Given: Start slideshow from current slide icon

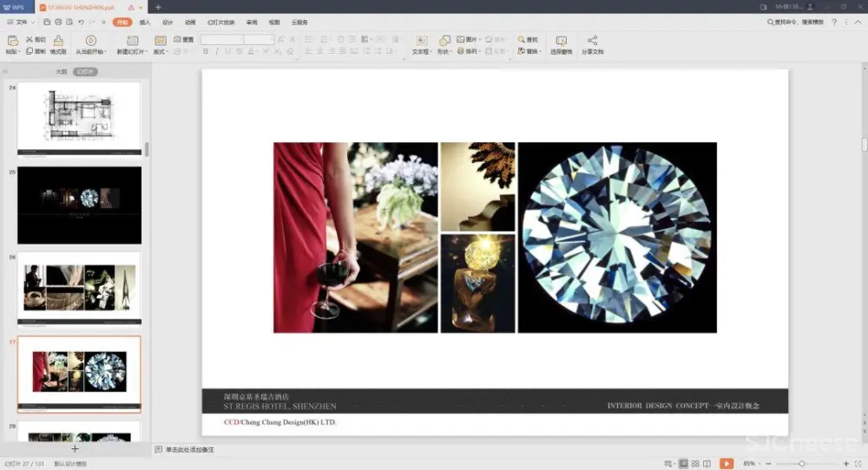Looking at the screenshot, I should pos(90,41).
